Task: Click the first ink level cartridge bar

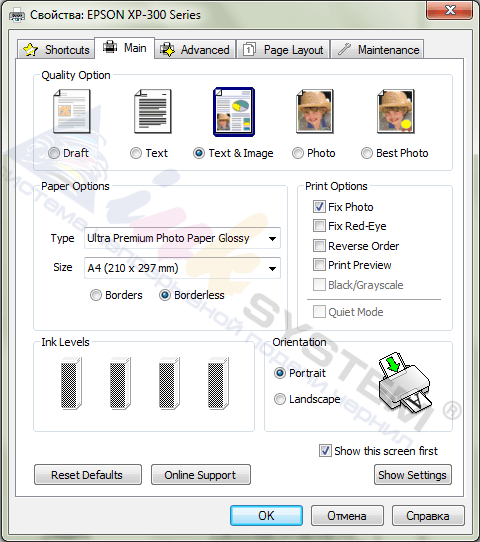Action: (x=71, y=383)
